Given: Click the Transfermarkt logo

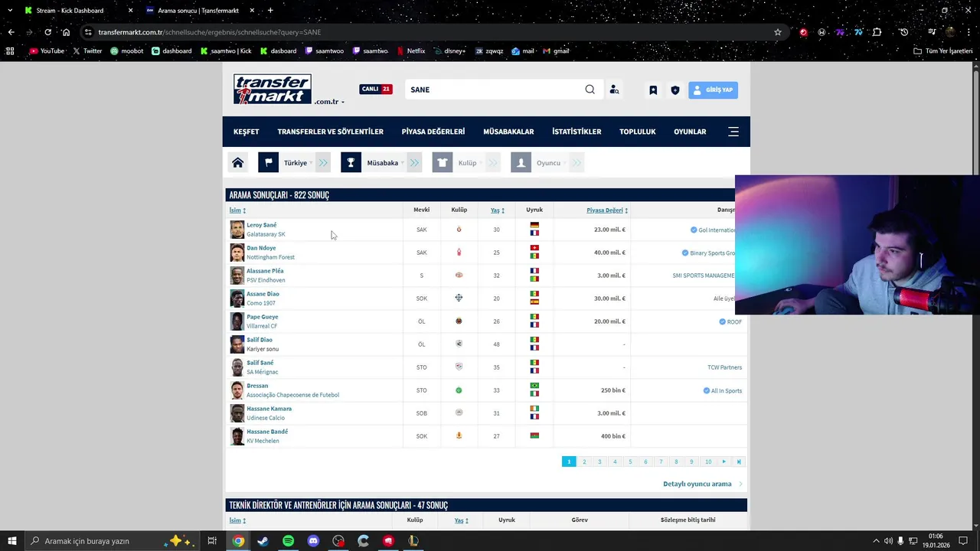Looking at the screenshot, I should (273, 90).
